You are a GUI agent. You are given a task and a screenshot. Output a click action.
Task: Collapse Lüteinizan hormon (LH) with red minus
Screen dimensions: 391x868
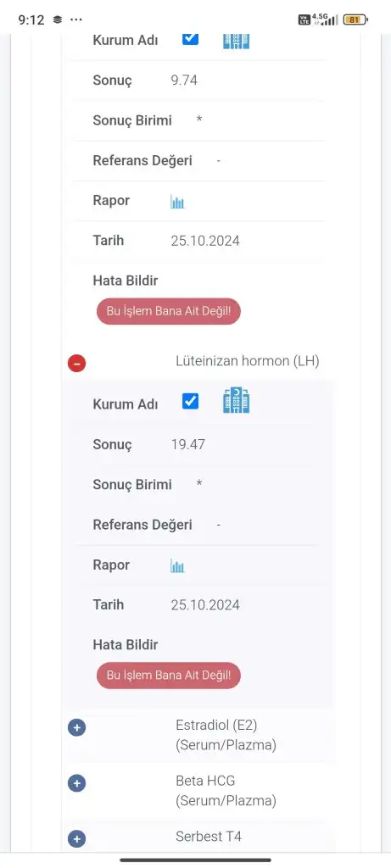[x=76, y=363]
